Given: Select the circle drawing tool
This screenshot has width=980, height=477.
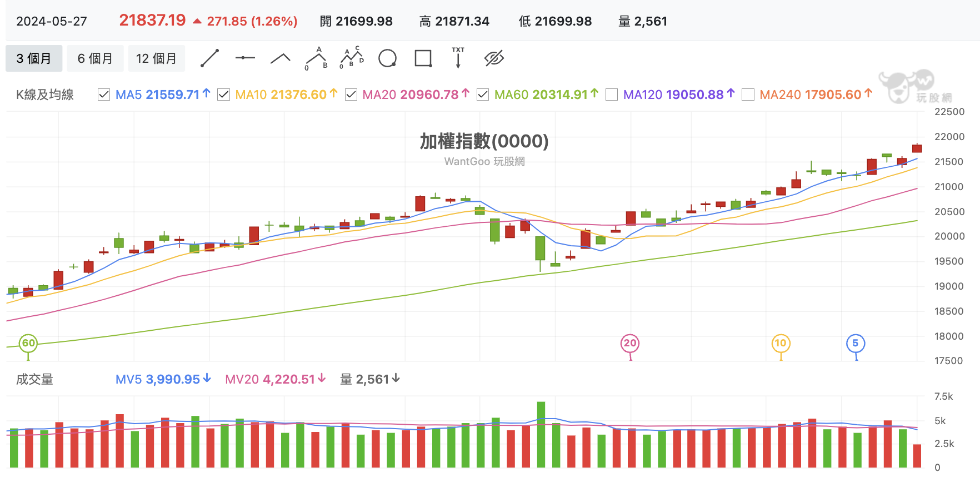Looking at the screenshot, I should 387,58.
